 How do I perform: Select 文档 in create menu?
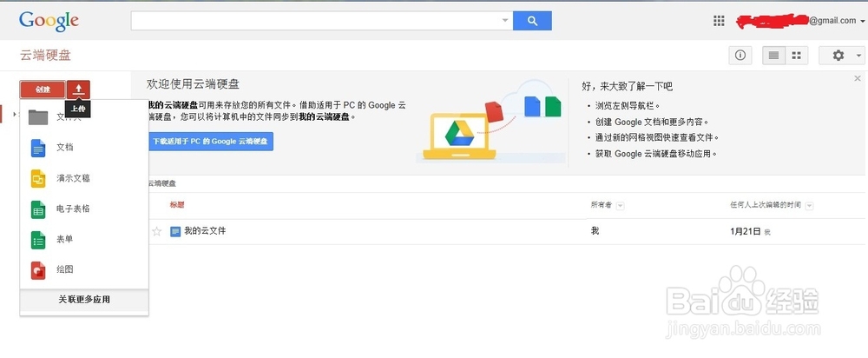[x=83, y=148]
